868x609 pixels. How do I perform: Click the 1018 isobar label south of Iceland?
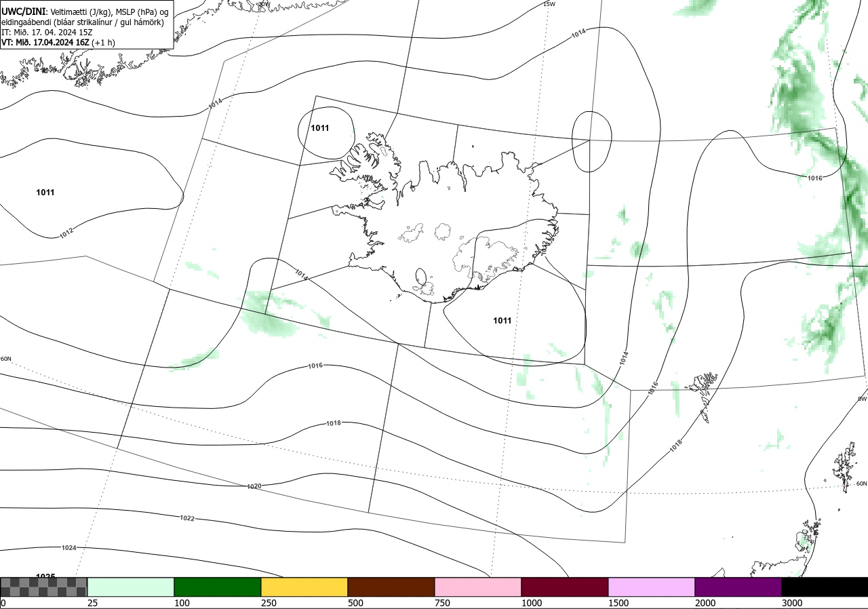pos(334,423)
